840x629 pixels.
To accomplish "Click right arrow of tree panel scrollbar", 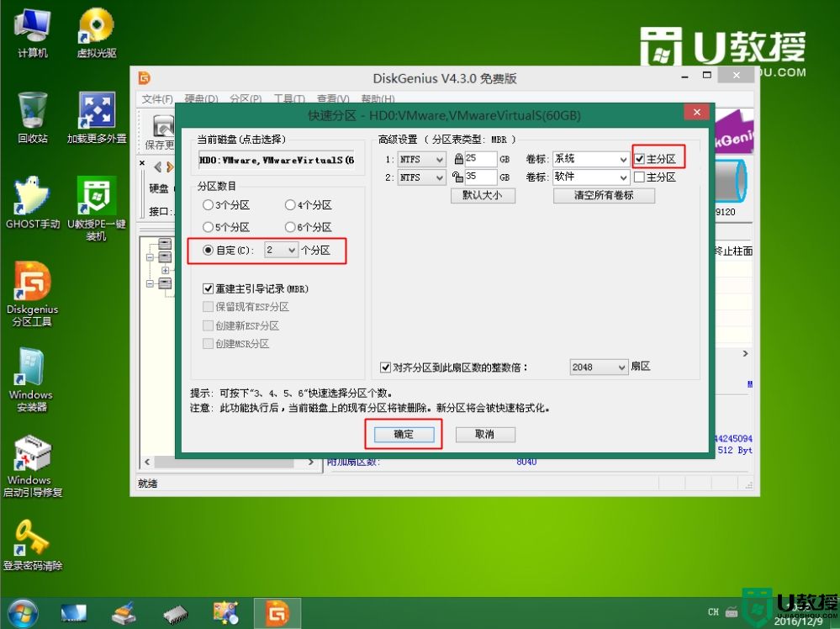I will [x=310, y=462].
